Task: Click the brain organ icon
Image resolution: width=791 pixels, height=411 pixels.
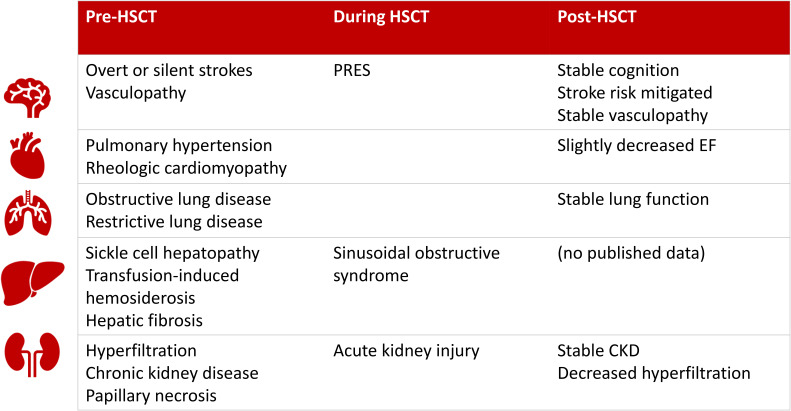Action: (36, 93)
